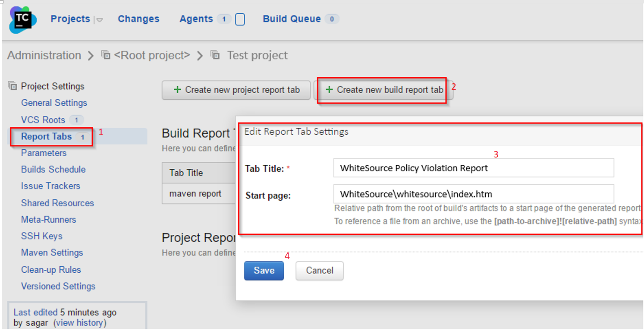The height and width of the screenshot is (331, 644).
Task: Select Report Tabs in the sidebar
Action: click(x=47, y=136)
